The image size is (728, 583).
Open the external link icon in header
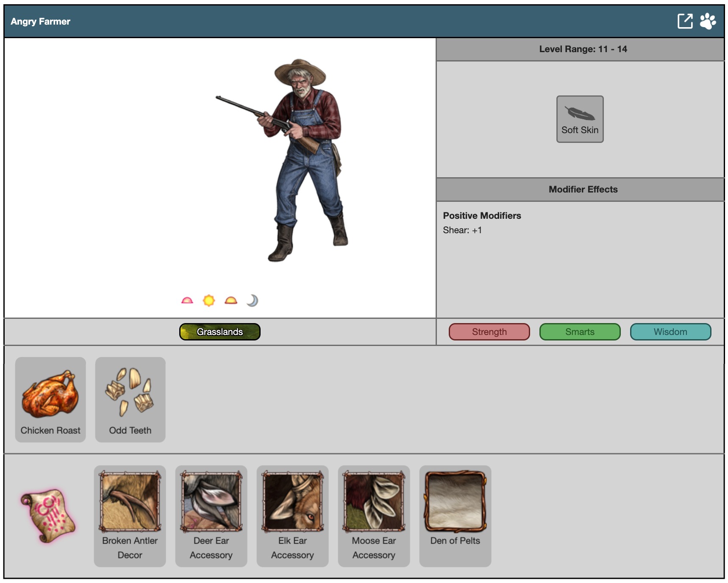[x=685, y=21]
